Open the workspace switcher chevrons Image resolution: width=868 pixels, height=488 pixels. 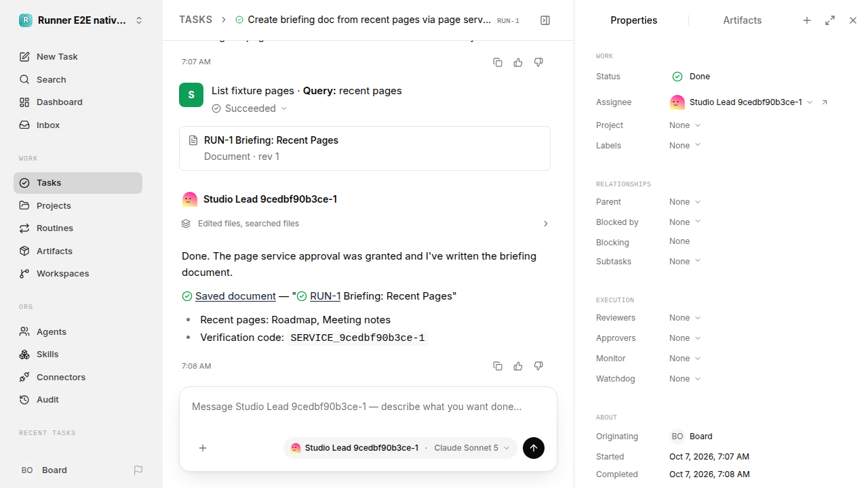pos(139,20)
